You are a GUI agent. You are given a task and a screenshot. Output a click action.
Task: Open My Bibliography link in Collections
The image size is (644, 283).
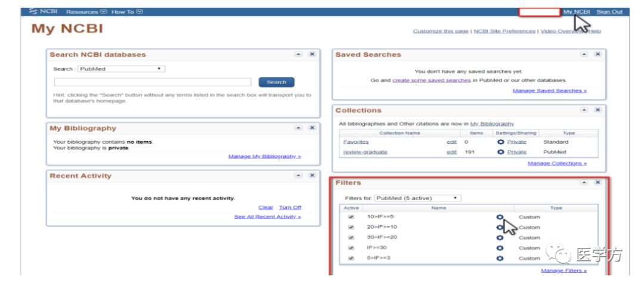coord(492,123)
